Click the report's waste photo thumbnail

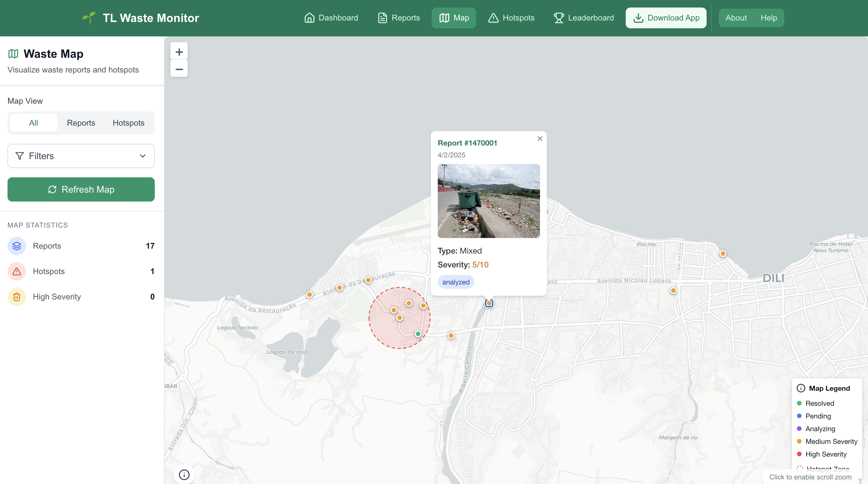[x=489, y=201]
